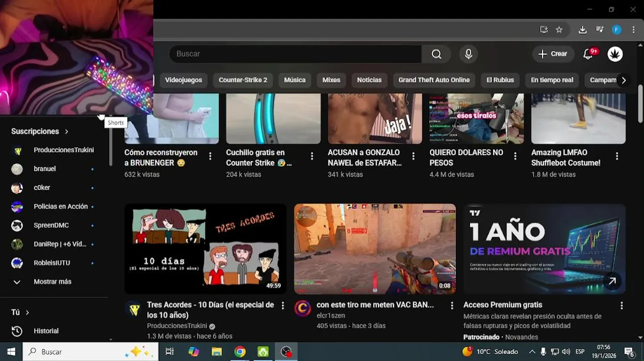The height and width of the screenshot is (361, 644).
Task: Open Windows Start menu
Action: tap(11, 352)
